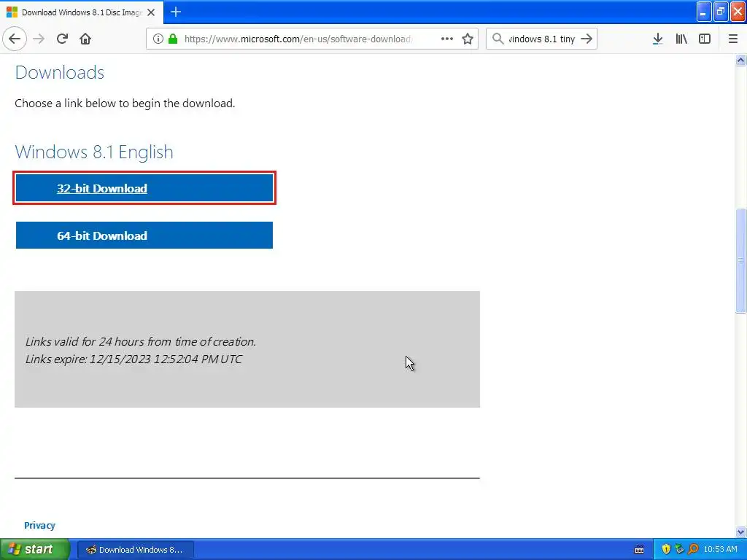Click the on-screen keyboard tray icon

click(639, 550)
